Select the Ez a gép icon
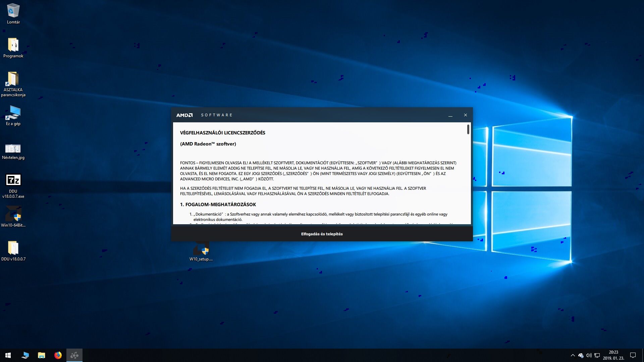The width and height of the screenshot is (644, 362). (13, 116)
